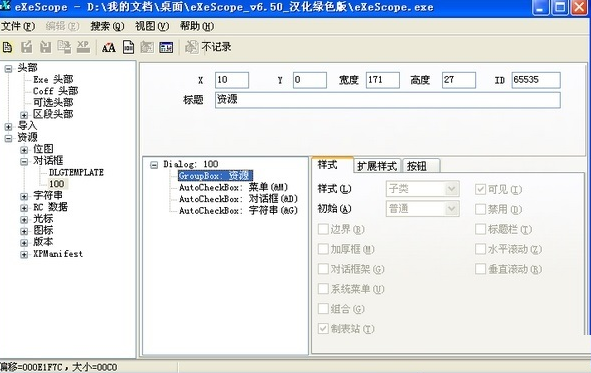Toggle the 水平滚动(Z) checkbox
This screenshot has width=591, height=373.
point(480,249)
